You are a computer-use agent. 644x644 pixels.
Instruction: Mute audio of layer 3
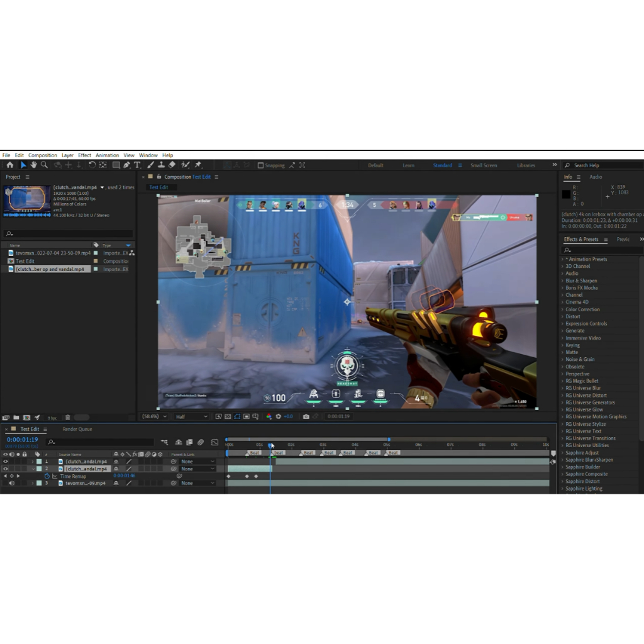[x=12, y=483]
